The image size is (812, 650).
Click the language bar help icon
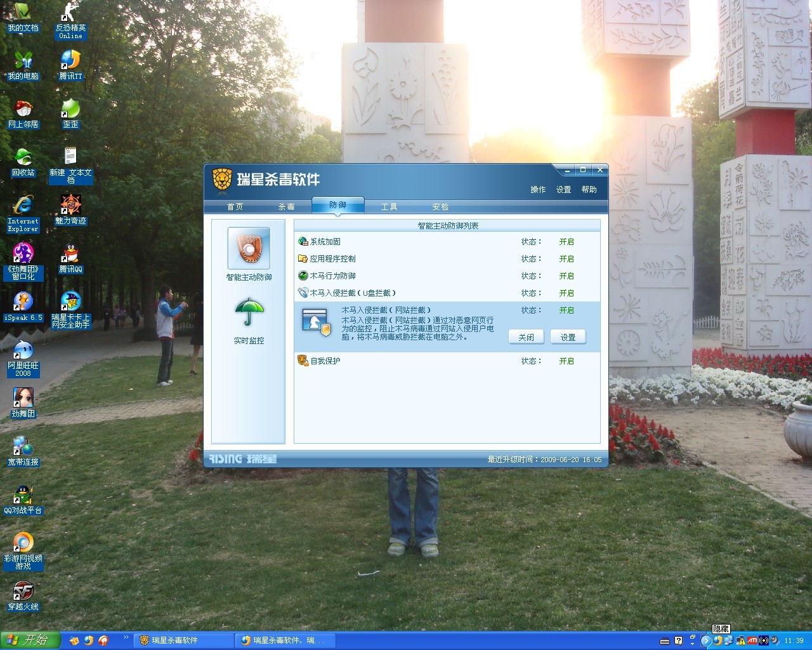679,640
